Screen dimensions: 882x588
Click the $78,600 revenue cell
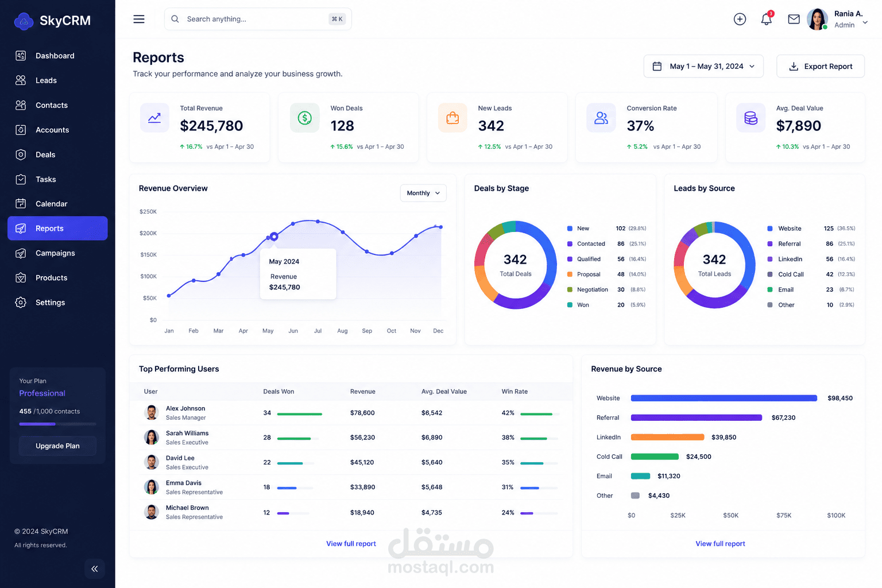tap(362, 413)
